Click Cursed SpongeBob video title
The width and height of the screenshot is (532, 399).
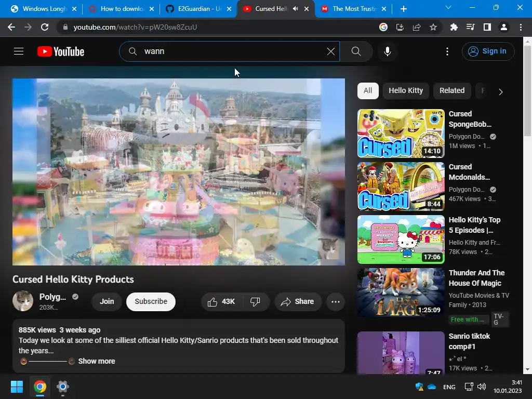(470, 119)
